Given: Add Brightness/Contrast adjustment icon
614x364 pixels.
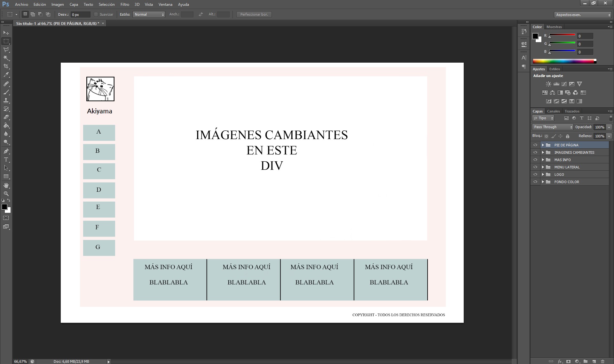Looking at the screenshot, I should click(548, 84).
